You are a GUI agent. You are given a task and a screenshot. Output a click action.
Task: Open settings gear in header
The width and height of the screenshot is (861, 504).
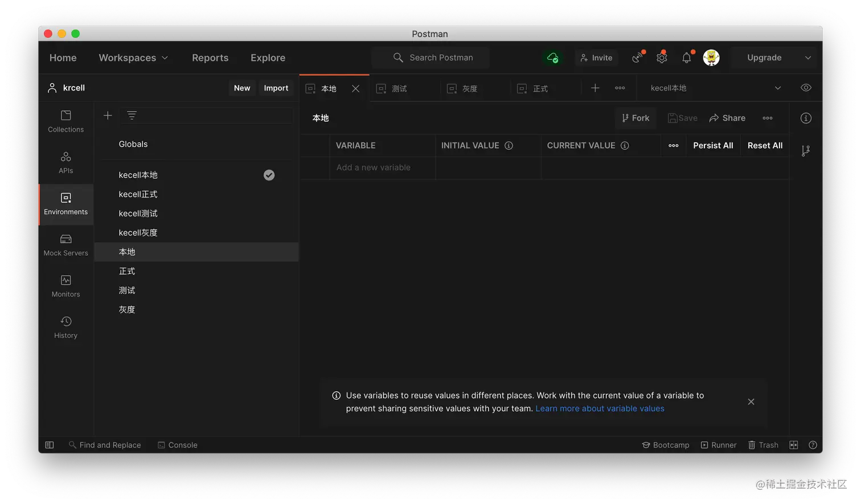click(x=662, y=57)
